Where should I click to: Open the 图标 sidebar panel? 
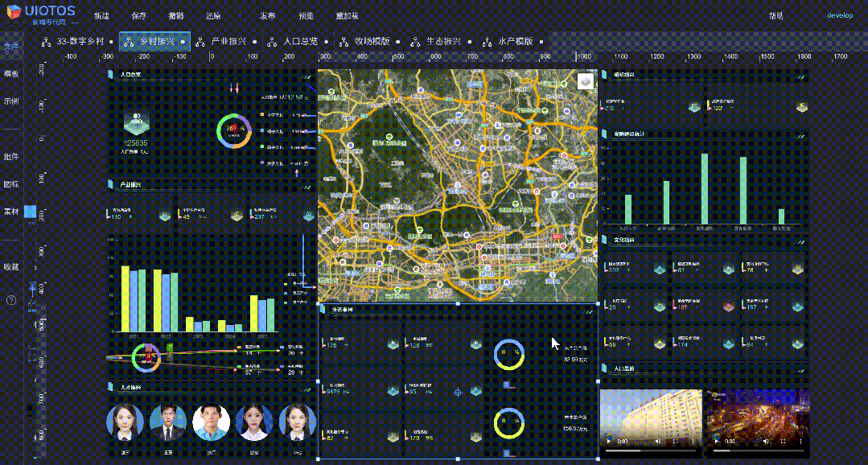11,184
